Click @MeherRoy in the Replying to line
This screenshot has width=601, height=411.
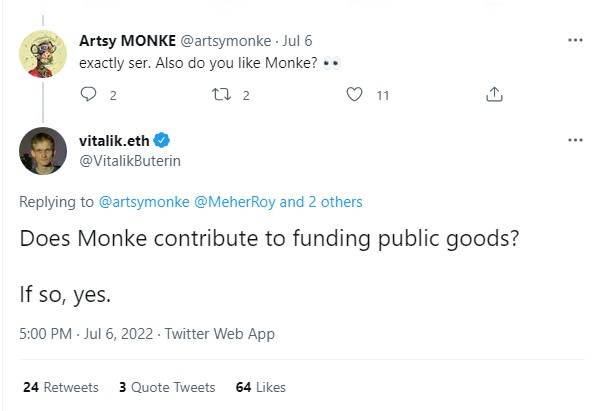pos(230,202)
